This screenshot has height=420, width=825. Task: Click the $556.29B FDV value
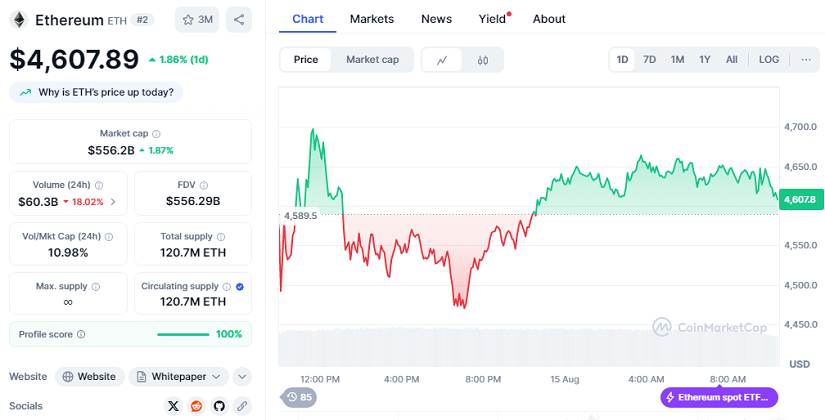point(193,201)
